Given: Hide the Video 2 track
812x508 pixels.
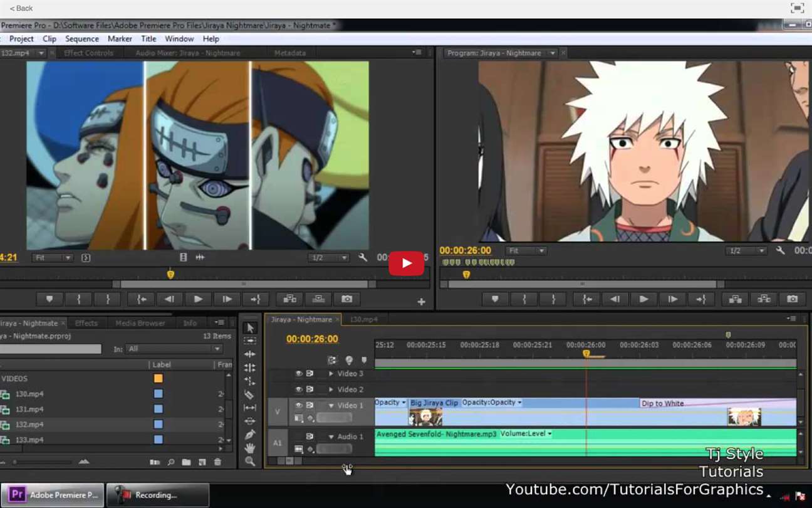Looking at the screenshot, I should click(x=299, y=389).
